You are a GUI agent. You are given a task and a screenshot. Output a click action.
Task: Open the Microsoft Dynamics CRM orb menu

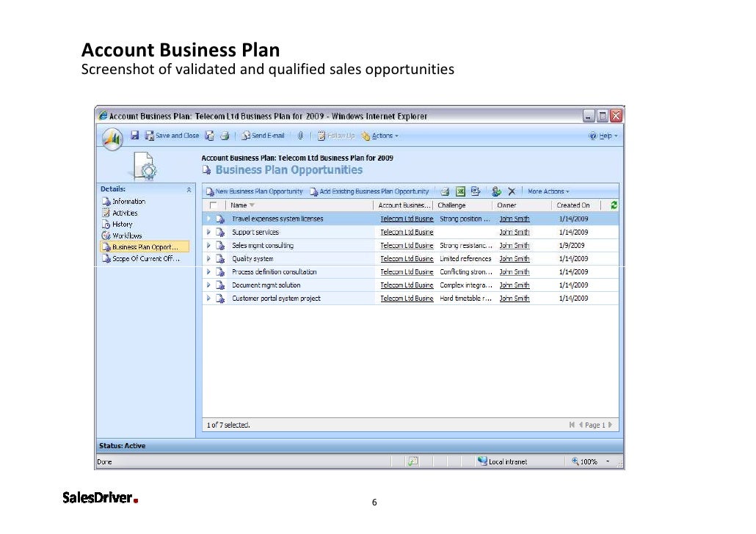point(112,139)
